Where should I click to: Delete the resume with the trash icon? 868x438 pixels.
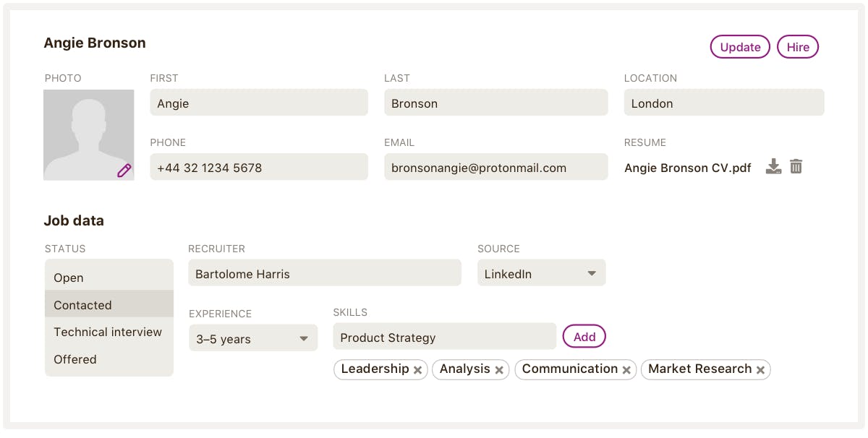(796, 167)
